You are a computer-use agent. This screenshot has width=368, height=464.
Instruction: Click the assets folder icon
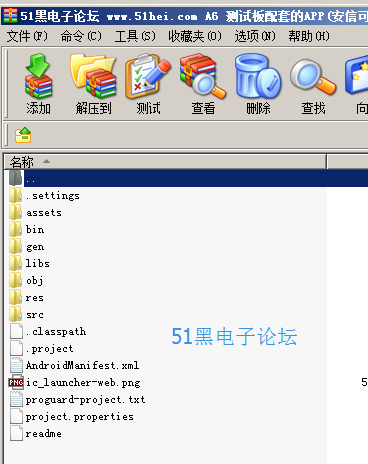click(x=16, y=212)
